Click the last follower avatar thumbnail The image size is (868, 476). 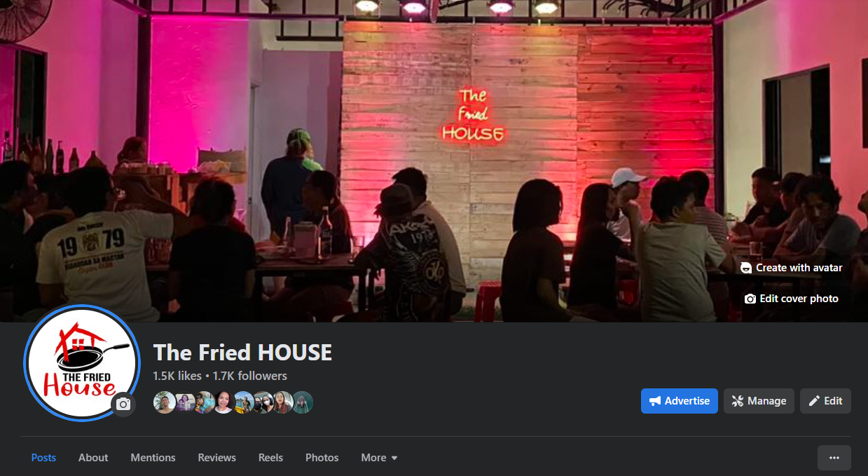(x=302, y=402)
